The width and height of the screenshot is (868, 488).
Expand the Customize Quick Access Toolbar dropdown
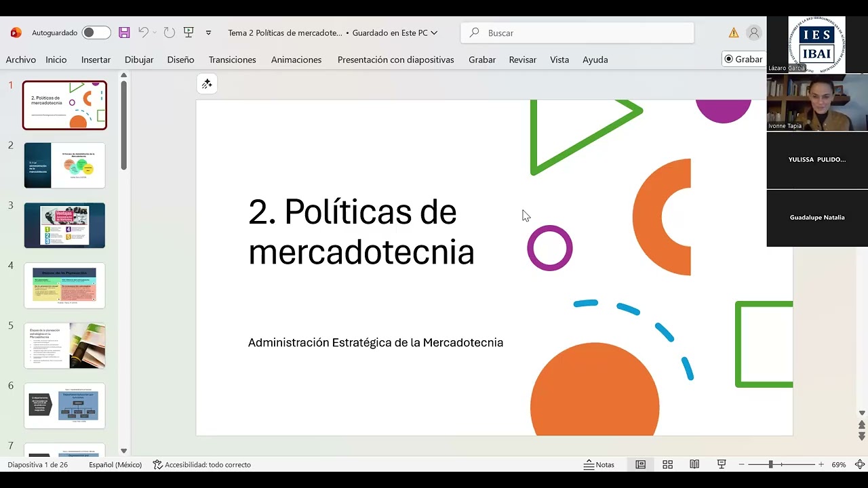pyautogui.click(x=208, y=33)
